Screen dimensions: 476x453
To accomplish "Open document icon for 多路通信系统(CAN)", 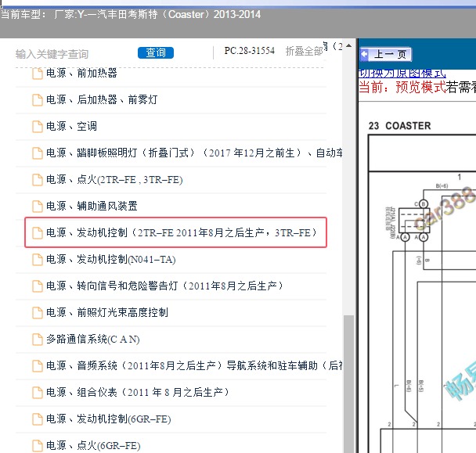I will (x=38, y=340).
